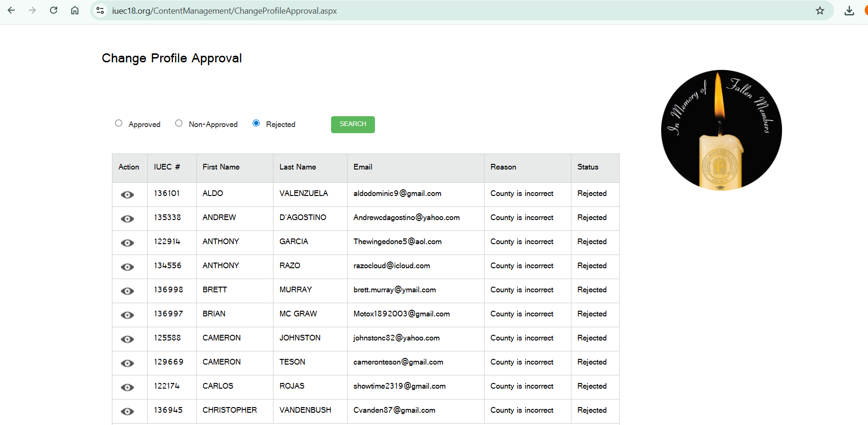Screen dimensions: 868x425
Task: Click the site information icon in address bar
Action: point(100,10)
